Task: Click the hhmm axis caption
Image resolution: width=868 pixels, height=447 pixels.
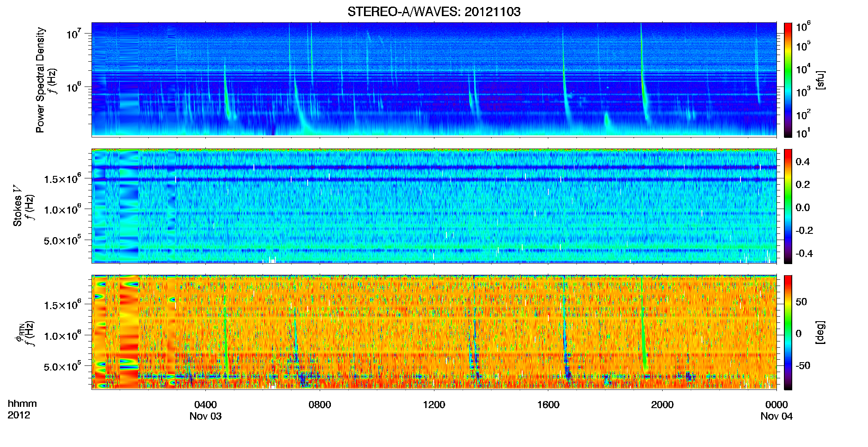Action: point(22,404)
